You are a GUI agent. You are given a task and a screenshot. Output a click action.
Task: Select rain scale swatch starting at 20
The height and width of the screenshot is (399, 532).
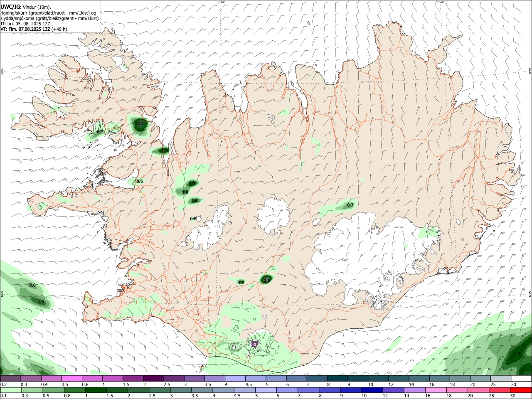479,390
